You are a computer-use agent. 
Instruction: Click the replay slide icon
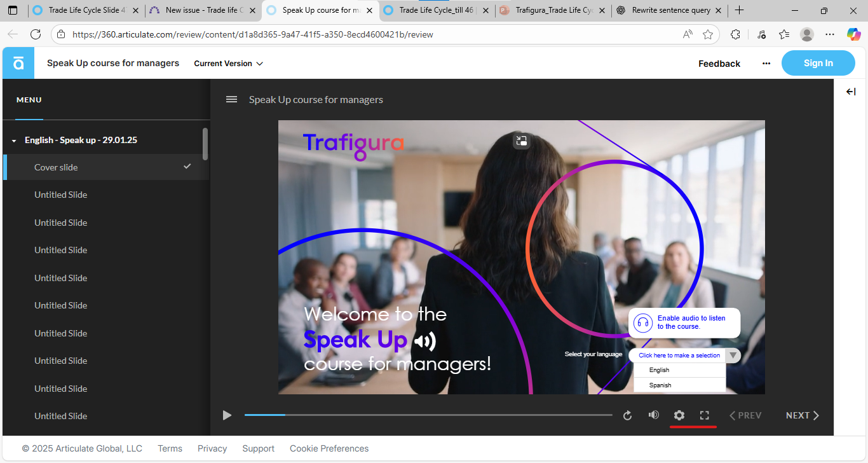pos(627,415)
